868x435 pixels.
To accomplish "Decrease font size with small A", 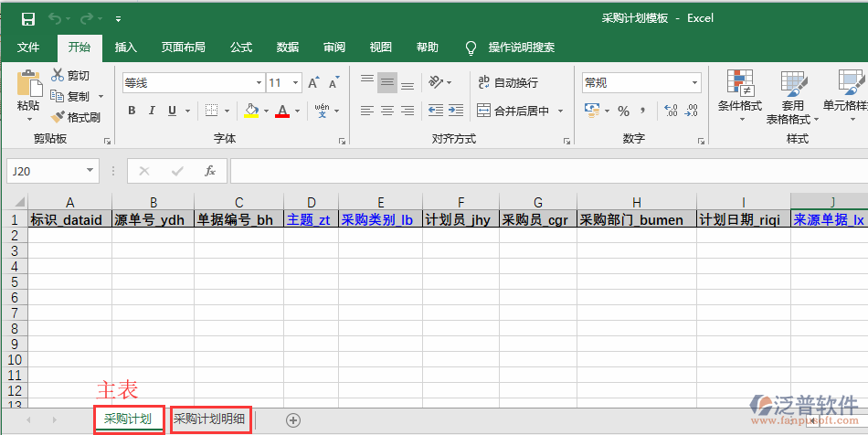I will click(x=333, y=83).
